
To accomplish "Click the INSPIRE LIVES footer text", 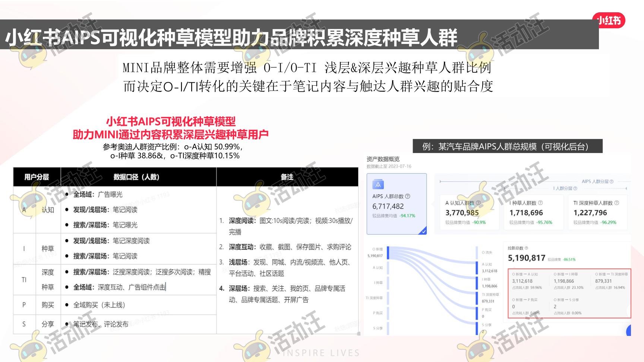I will click(x=321, y=353).
